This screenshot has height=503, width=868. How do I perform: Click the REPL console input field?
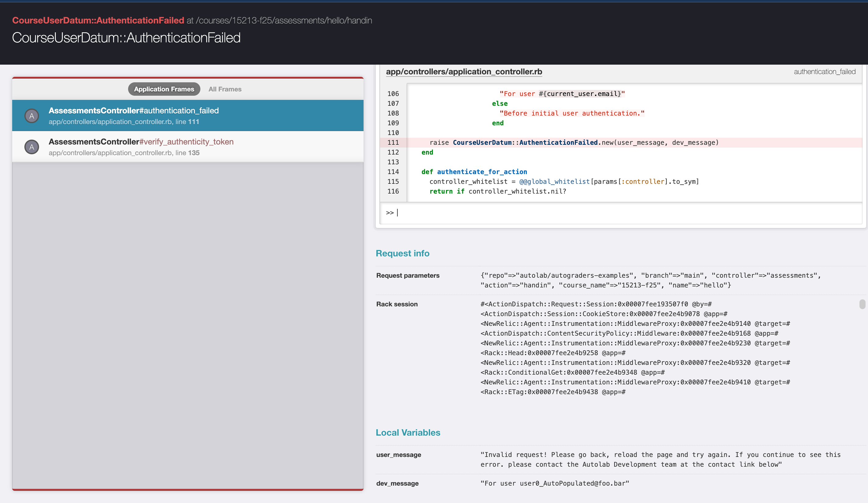point(620,213)
